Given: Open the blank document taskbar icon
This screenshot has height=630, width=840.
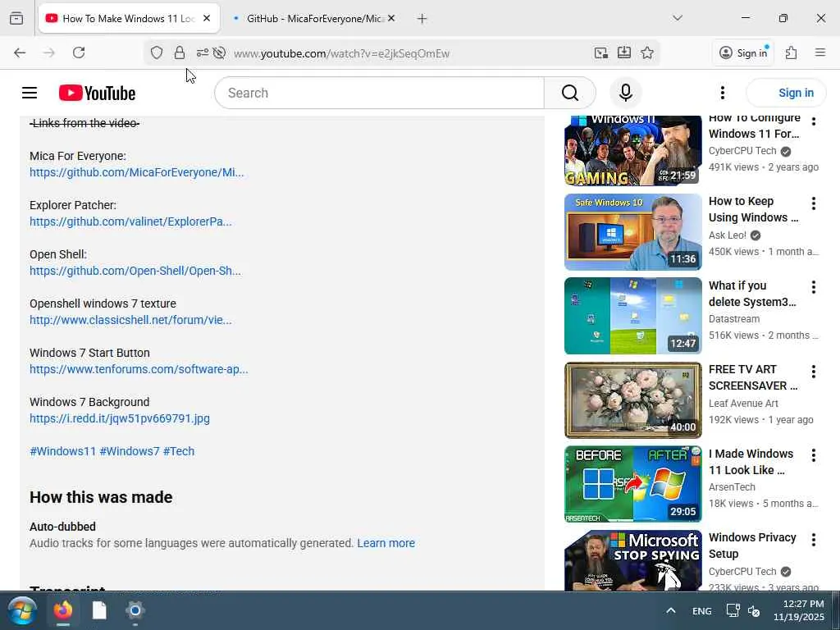Looking at the screenshot, I should point(99,610).
